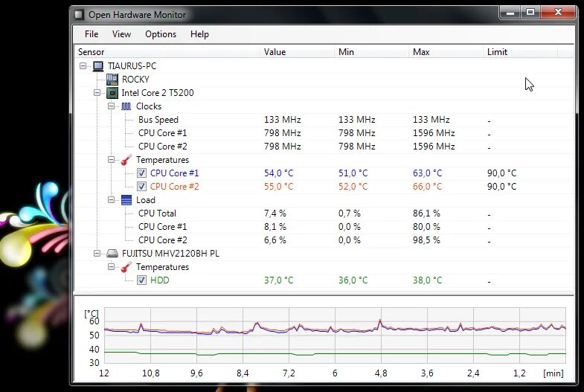The image size is (584, 392).
Task: Click the Clocks waveform icon
Action: click(x=126, y=106)
